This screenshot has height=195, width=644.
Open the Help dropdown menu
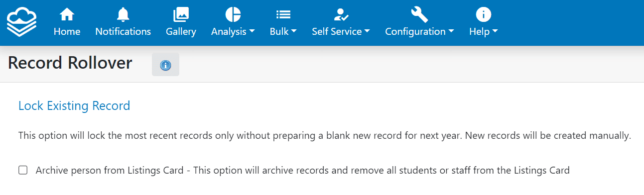click(484, 31)
